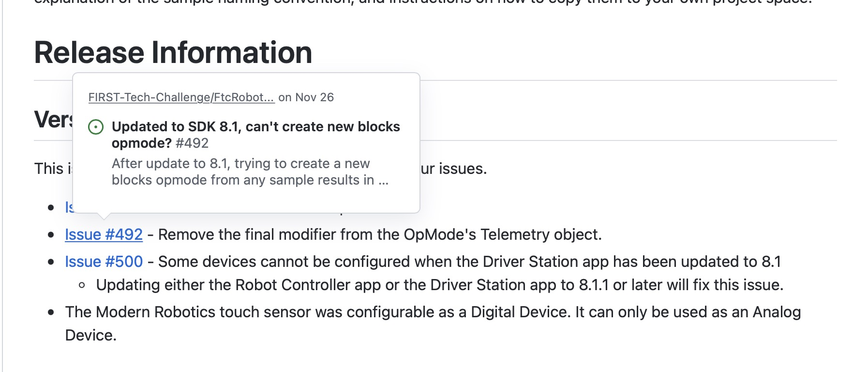Click the partially hidden 'Vers' heading

click(54, 118)
